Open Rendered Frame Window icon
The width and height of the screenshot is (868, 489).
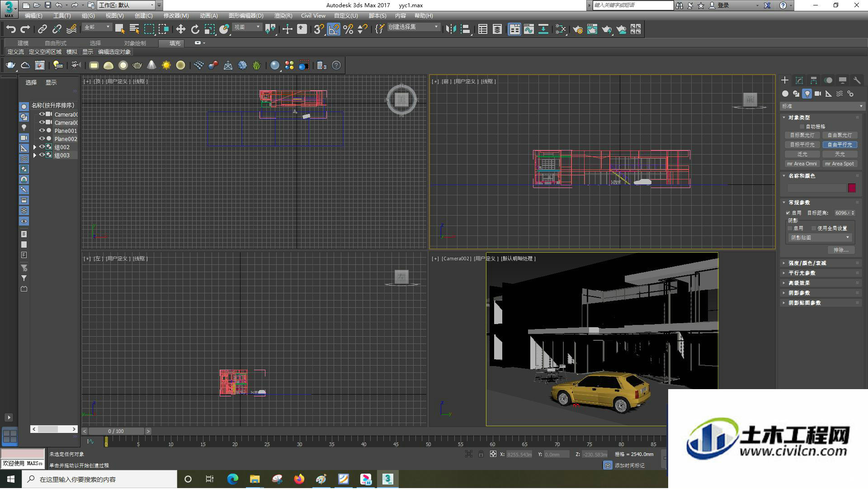[592, 29]
